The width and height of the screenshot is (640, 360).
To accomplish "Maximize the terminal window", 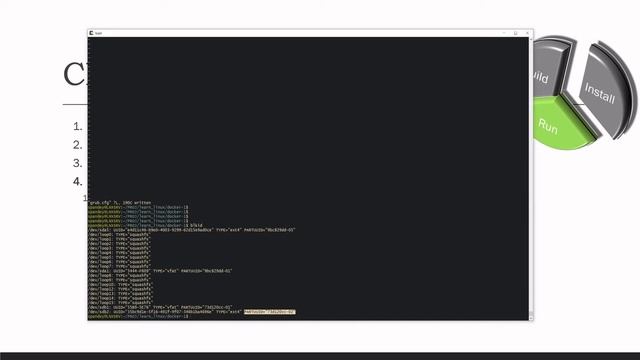I will [516, 33].
